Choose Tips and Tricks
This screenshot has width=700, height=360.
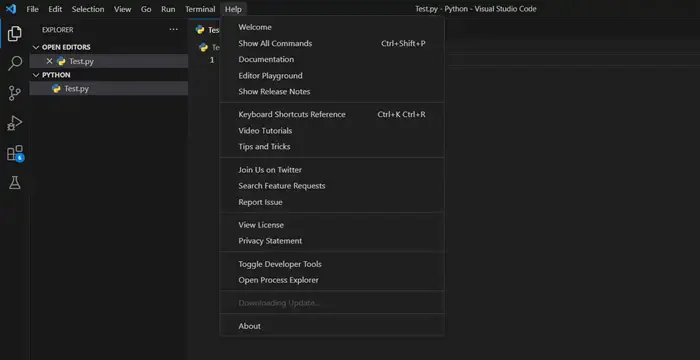tap(332, 147)
